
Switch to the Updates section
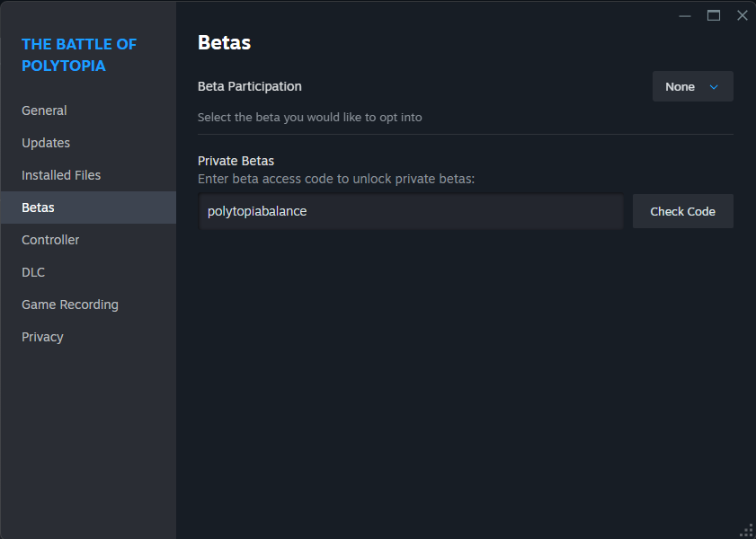click(x=88, y=143)
